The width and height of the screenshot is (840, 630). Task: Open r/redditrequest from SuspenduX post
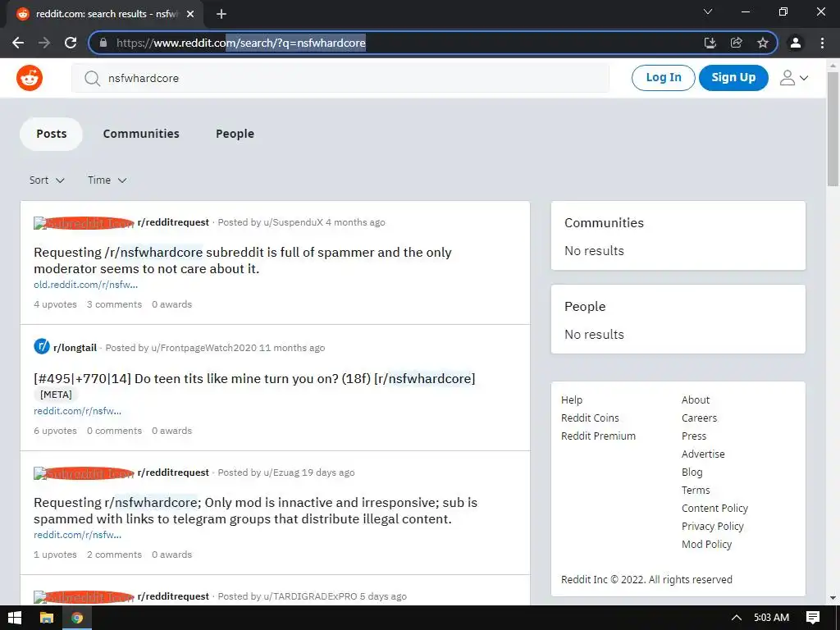[173, 222]
